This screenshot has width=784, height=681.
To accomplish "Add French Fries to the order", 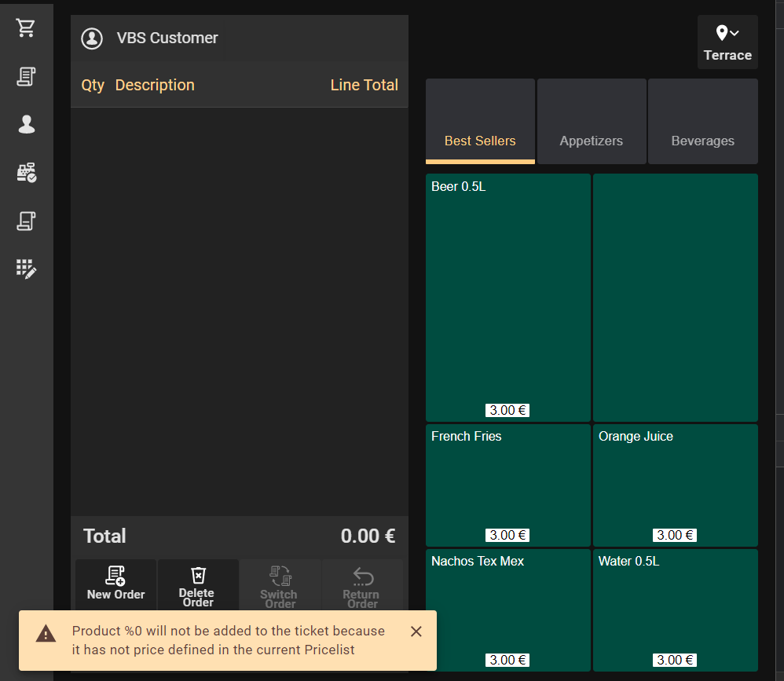I will click(x=507, y=485).
